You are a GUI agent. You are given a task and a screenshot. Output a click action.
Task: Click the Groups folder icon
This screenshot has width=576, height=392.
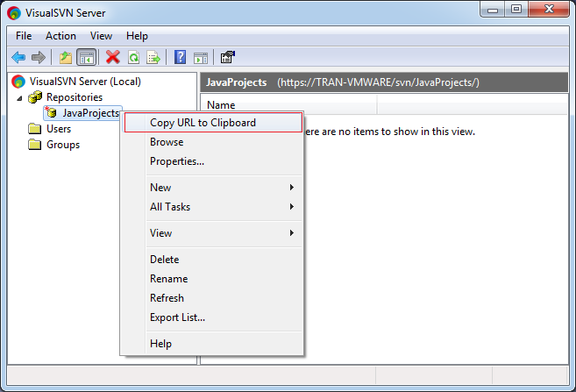34,145
